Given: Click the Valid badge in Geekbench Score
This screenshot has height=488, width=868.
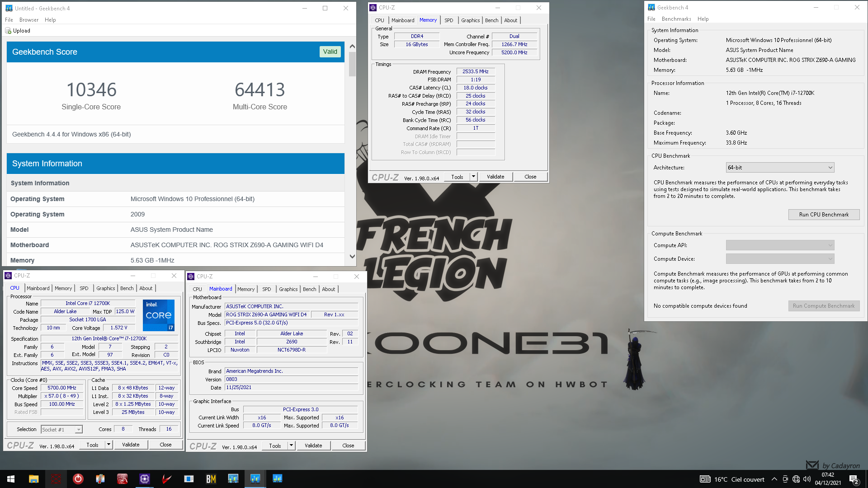Looking at the screenshot, I should [x=330, y=52].
